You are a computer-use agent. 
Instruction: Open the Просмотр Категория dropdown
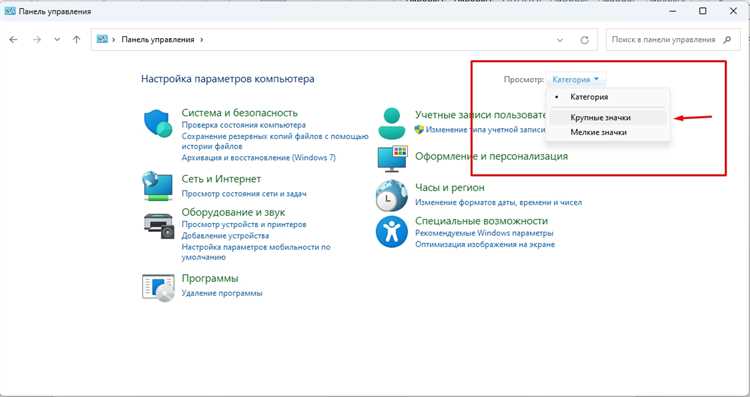click(x=576, y=80)
